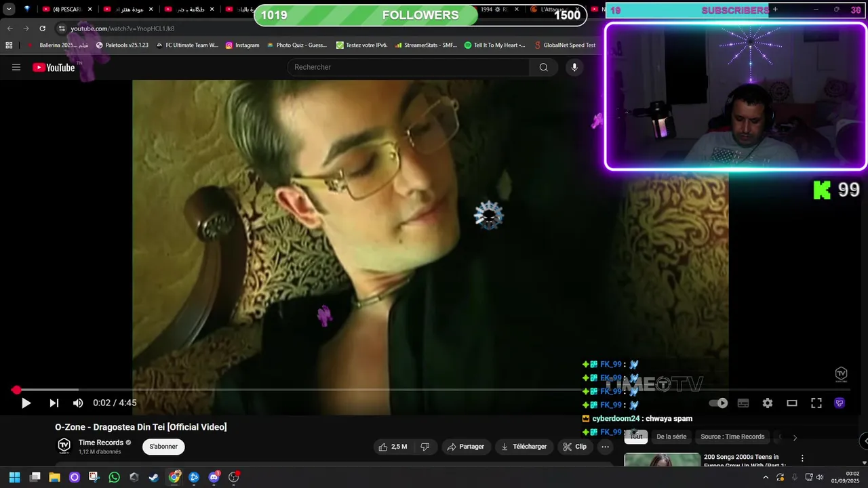
Task: Show hidden system tray icons
Action: coord(766,477)
